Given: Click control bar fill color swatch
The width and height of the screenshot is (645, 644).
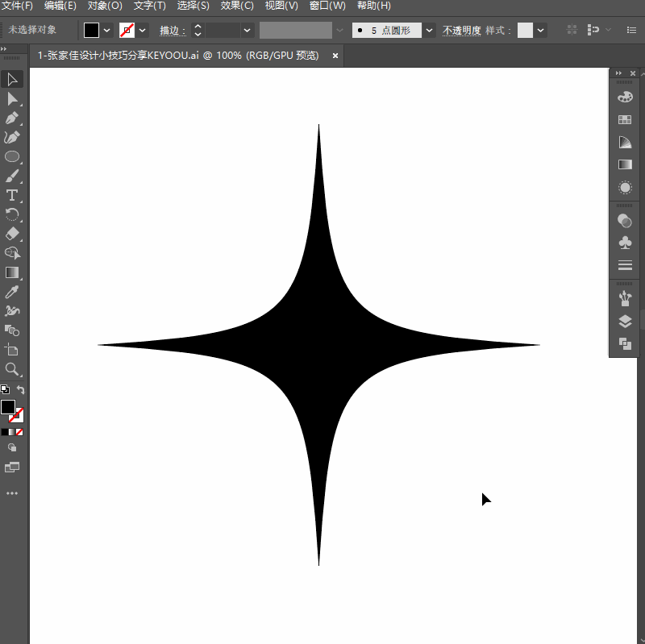Looking at the screenshot, I should coord(91,31).
